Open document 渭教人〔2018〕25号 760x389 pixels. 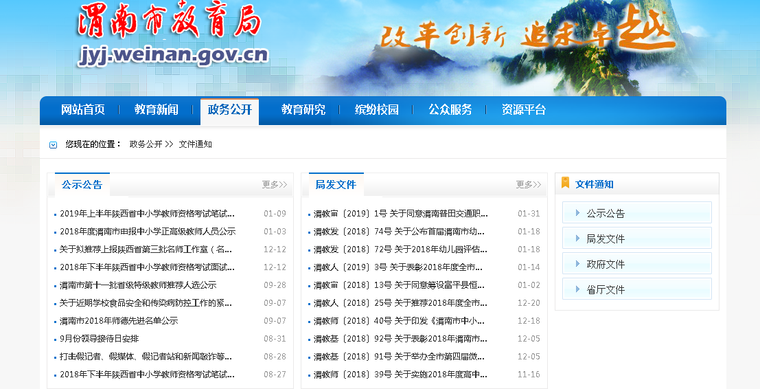400,303
